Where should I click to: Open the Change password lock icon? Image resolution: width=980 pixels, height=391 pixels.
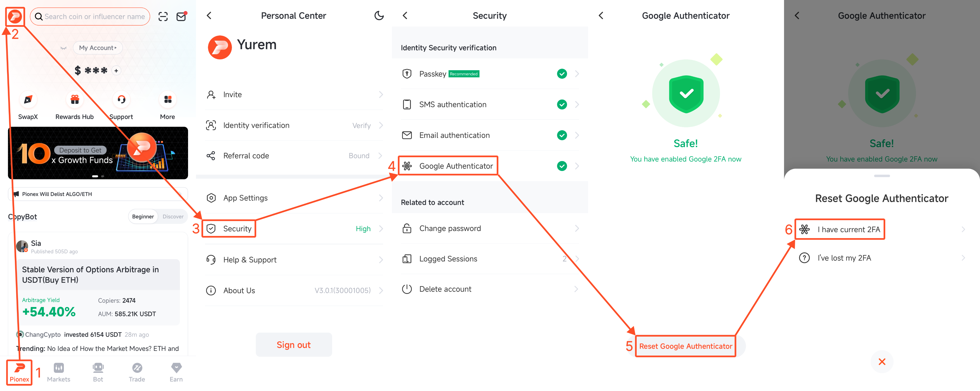(x=407, y=228)
